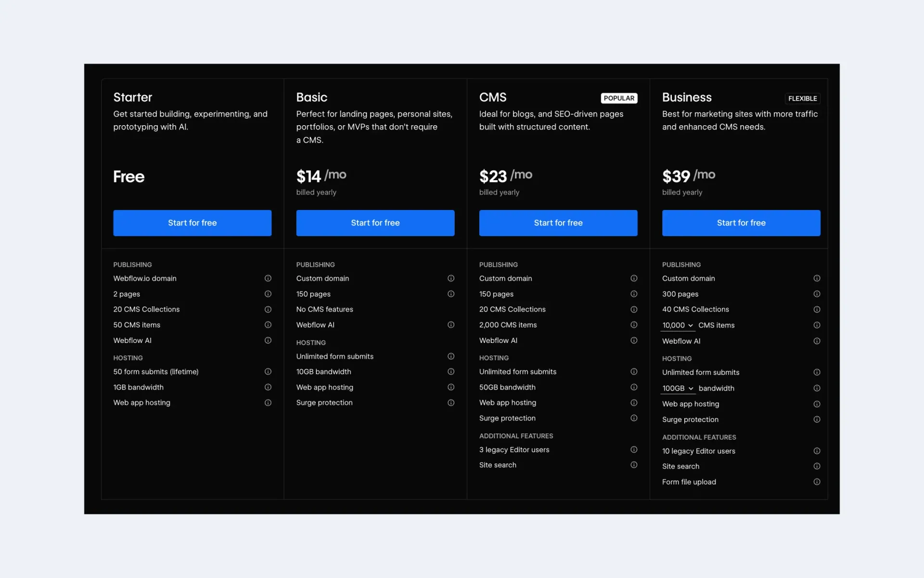Screen dimensions: 924x578
Task: Click info icon beside Webflow.io domain
Action: pyautogui.click(x=268, y=278)
